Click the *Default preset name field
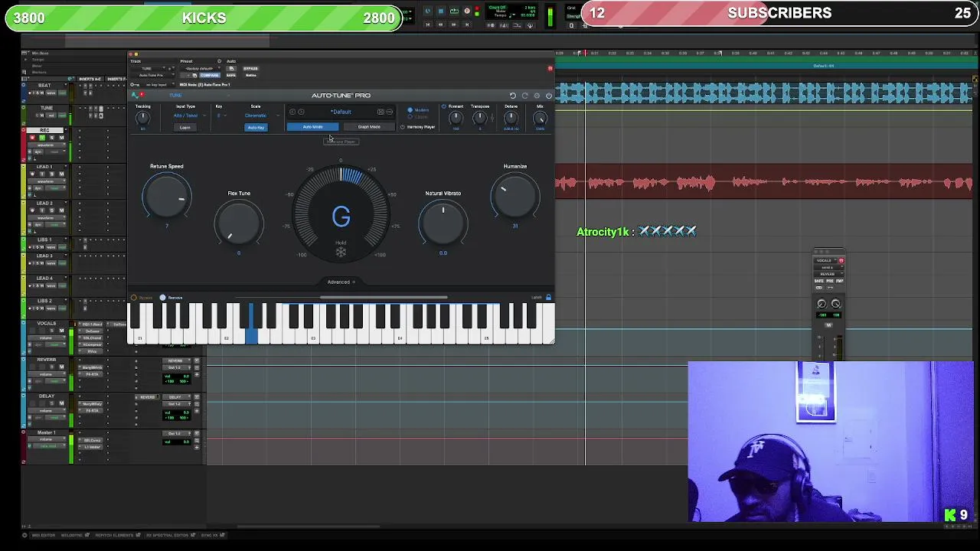The image size is (980, 551). [x=341, y=112]
